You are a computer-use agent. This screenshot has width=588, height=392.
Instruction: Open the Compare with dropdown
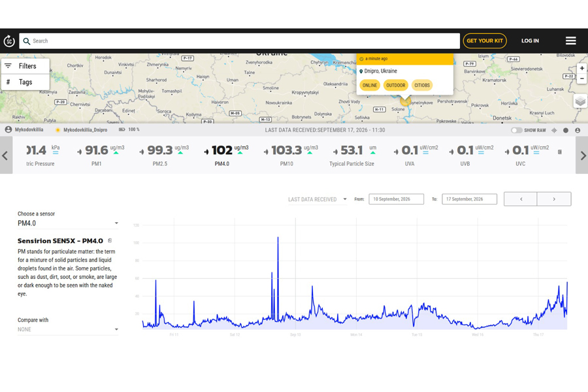[67, 329]
